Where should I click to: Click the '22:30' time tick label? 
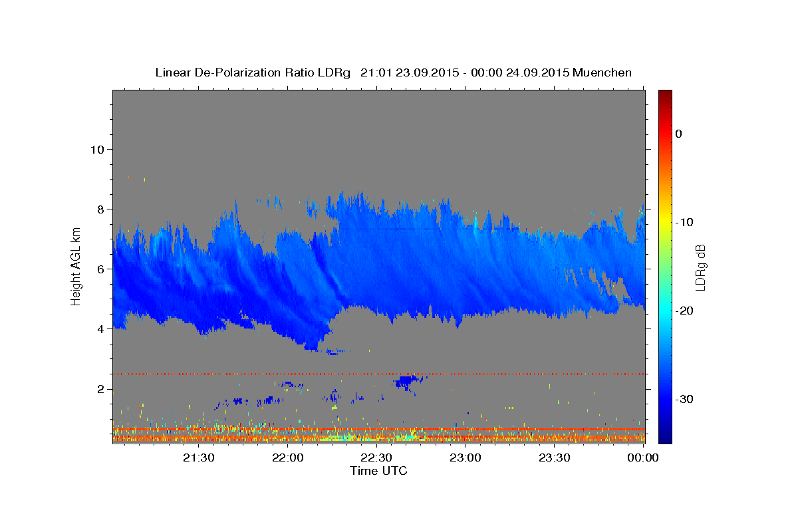(376, 458)
